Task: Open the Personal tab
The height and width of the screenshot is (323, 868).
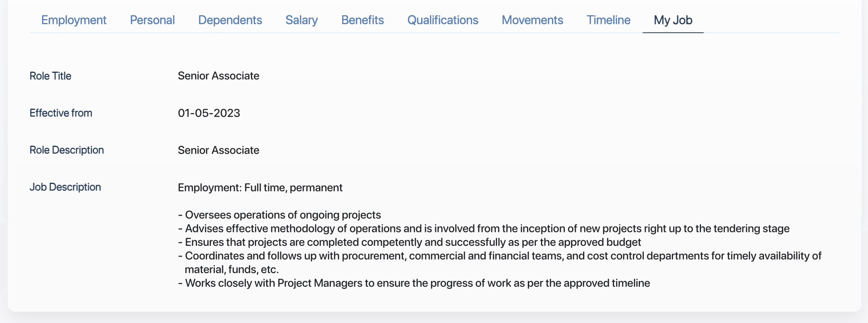Action: coord(153,20)
